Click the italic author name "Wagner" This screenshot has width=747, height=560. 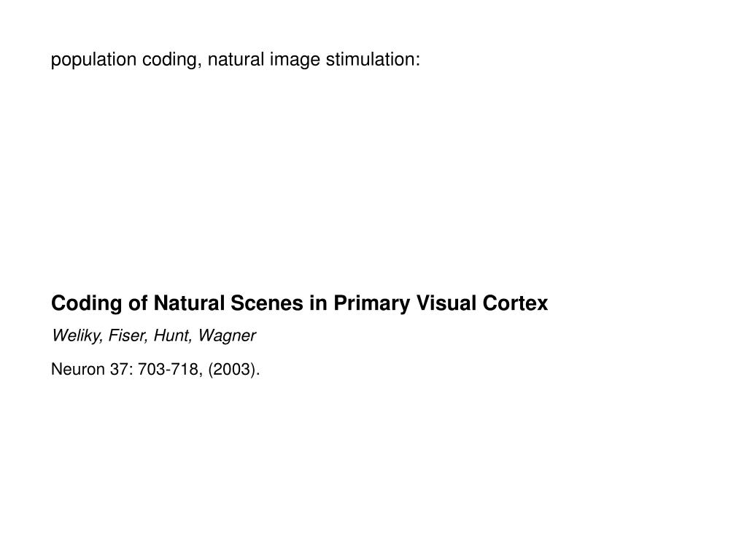(227, 335)
